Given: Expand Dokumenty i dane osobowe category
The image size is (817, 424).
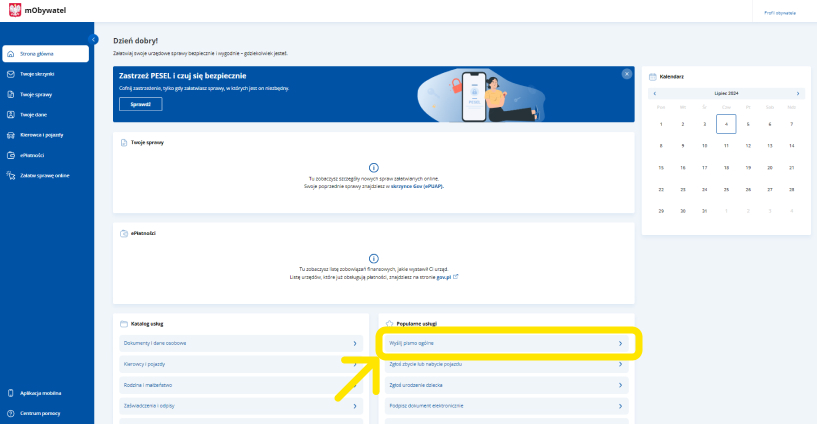Looking at the screenshot, I should click(x=239, y=343).
